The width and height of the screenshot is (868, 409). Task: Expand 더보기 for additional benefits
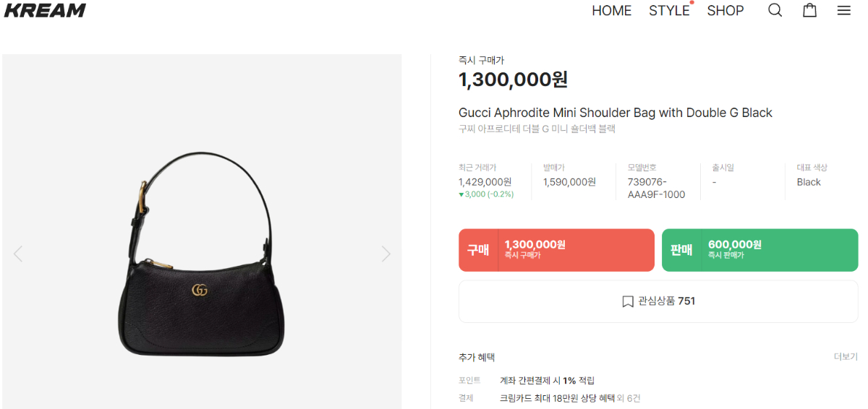point(846,357)
